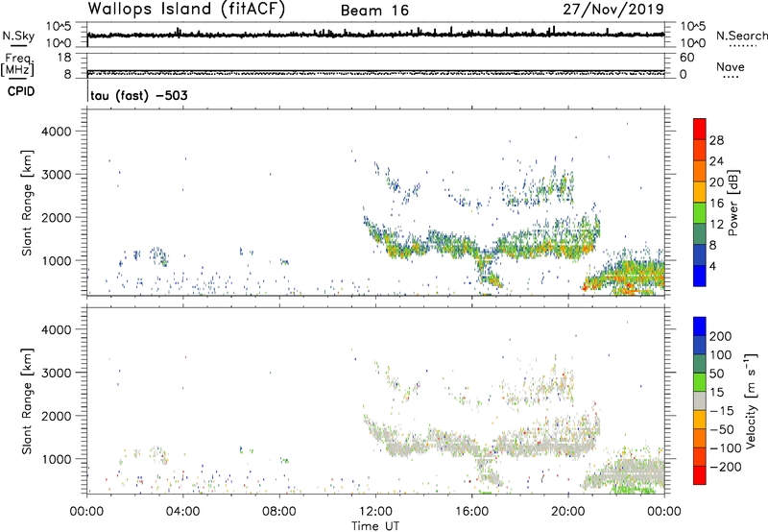Select "Slant Range [km]" label of power panel
Screen dimensions: 768x532
point(28,203)
